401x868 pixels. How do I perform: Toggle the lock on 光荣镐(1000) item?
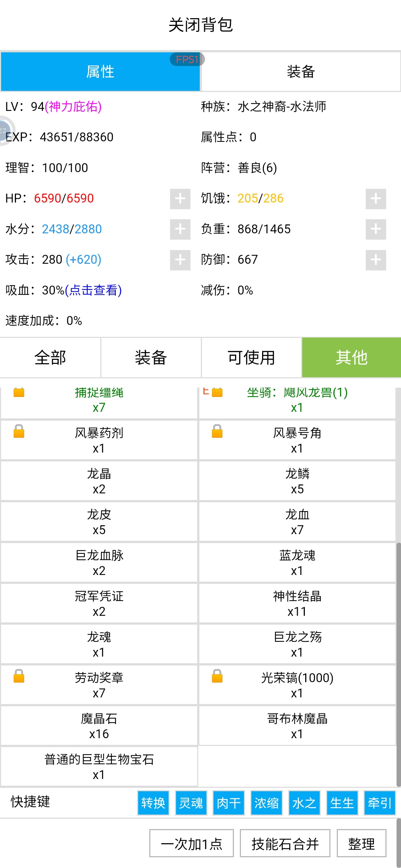pyautogui.click(x=217, y=676)
